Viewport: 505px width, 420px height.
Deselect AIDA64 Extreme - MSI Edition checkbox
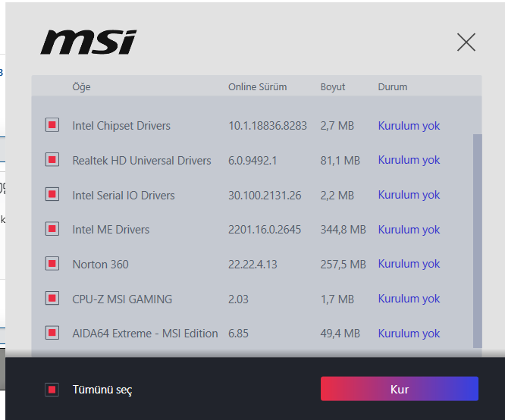pyautogui.click(x=52, y=333)
